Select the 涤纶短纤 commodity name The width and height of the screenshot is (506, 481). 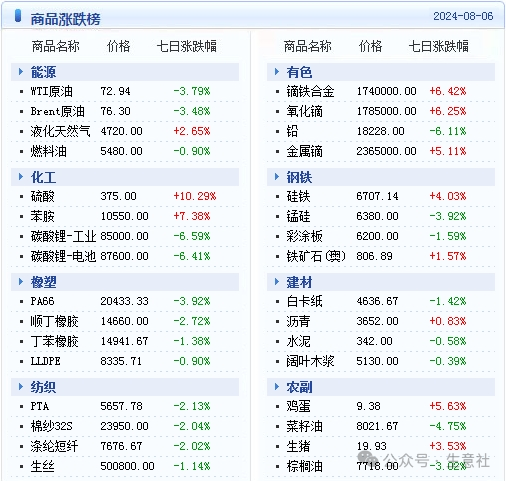[x=54, y=446]
